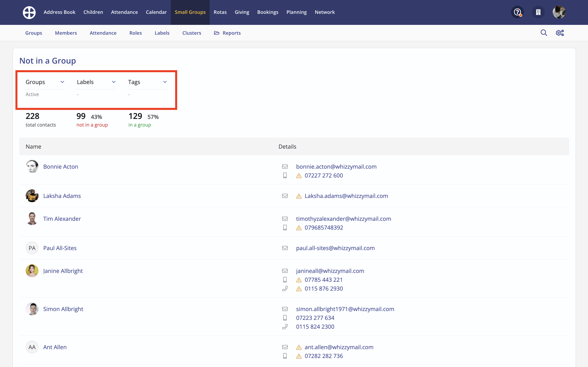This screenshot has width=588, height=367.
Task: Open the user profile avatar menu
Action: pyautogui.click(x=559, y=12)
